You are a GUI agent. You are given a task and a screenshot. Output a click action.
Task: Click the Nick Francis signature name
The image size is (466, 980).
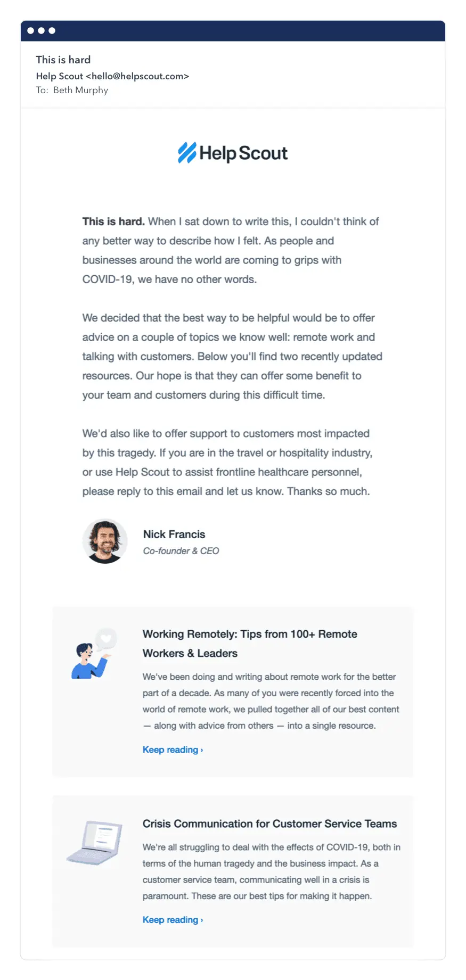(x=174, y=534)
